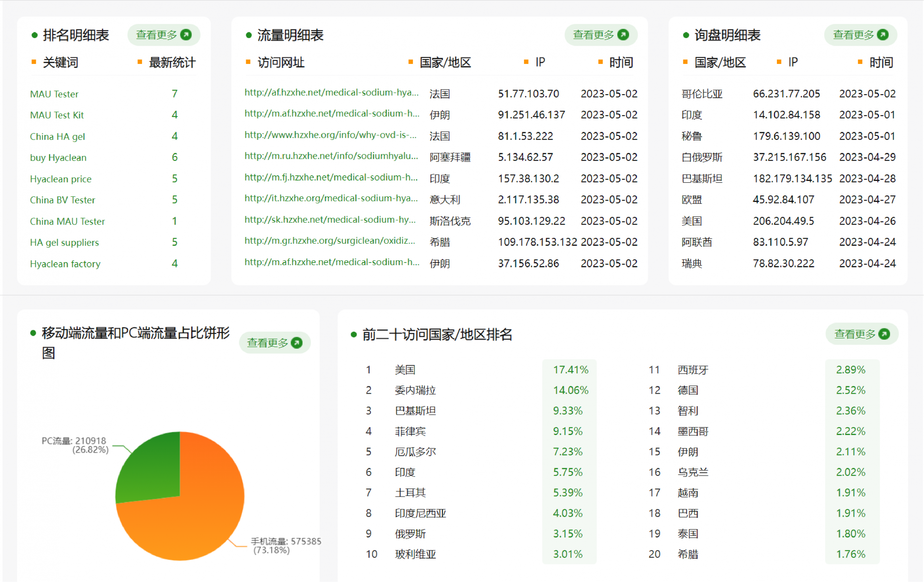Click arrow icon in 前二十访问国家 查看更多 button
The height and width of the screenshot is (582, 924).
(884, 334)
